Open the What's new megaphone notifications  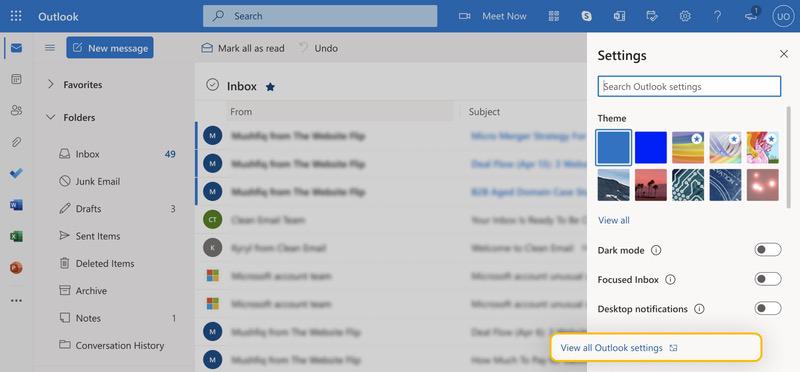point(752,15)
